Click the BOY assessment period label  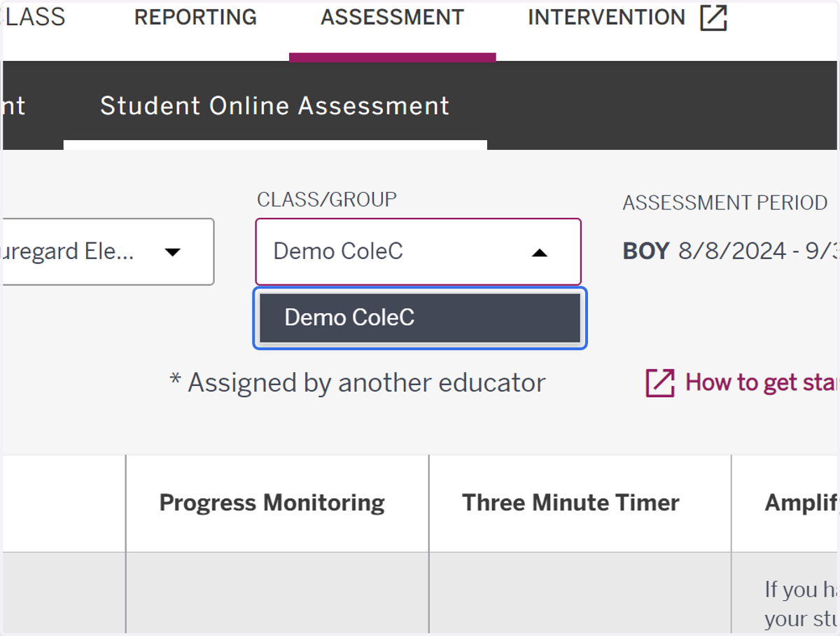tap(646, 251)
